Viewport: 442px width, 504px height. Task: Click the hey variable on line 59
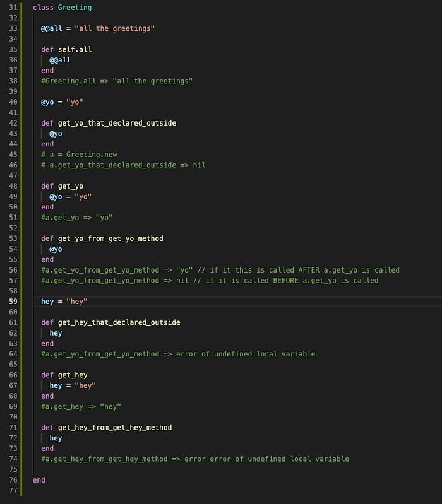(47, 302)
